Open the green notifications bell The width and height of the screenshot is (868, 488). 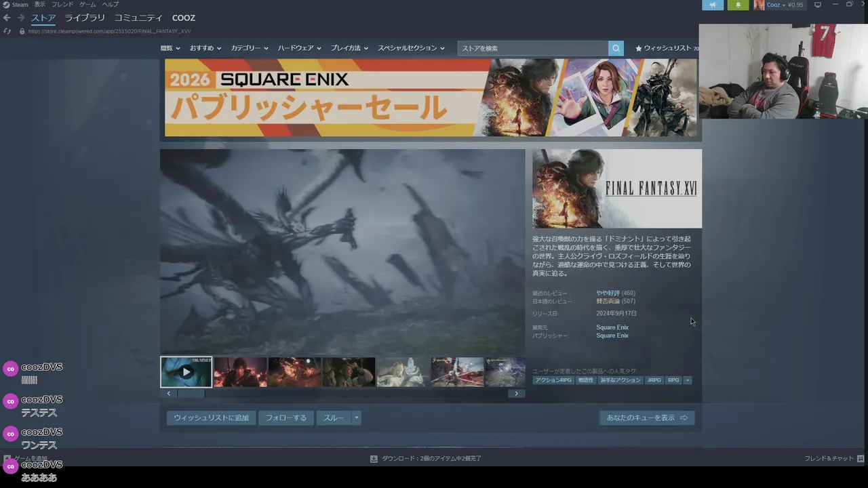click(738, 5)
